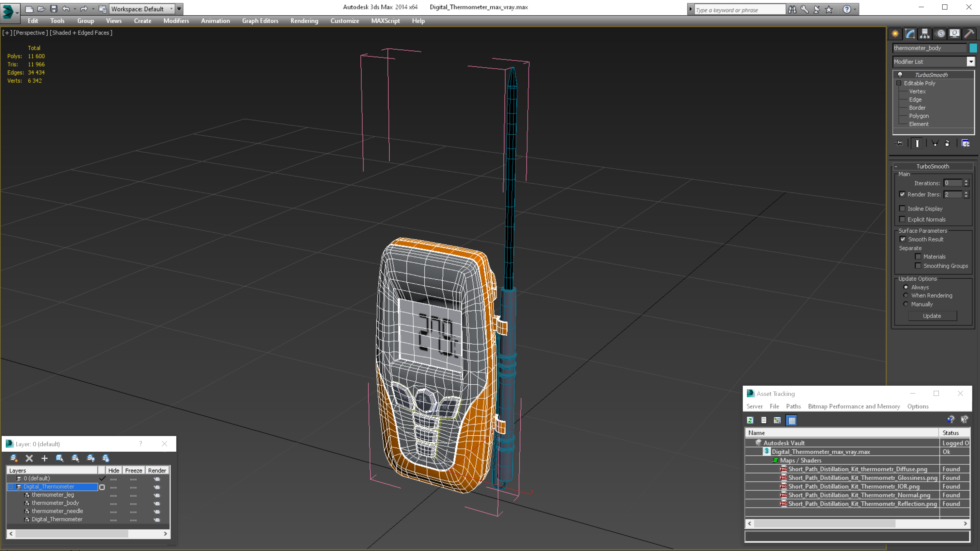Open the MAXScript menu
The height and width of the screenshot is (551, 980).
pyautogui.click(x=386, y=21)
